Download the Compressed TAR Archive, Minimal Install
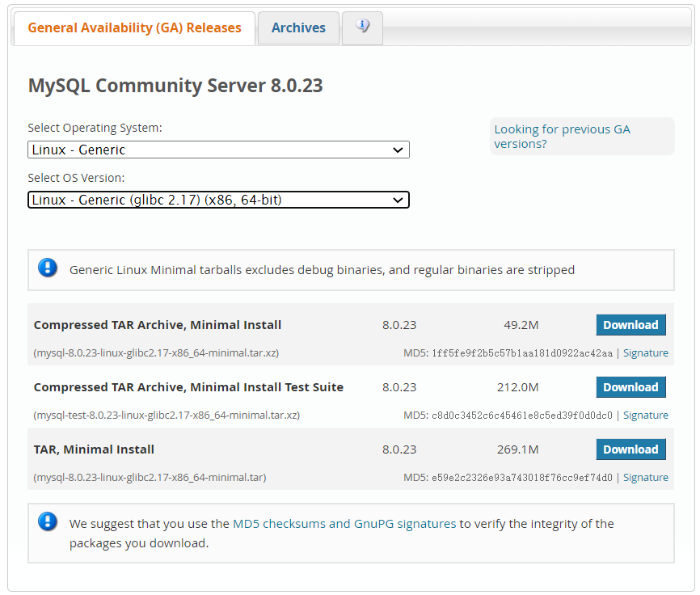 point(630,324)
